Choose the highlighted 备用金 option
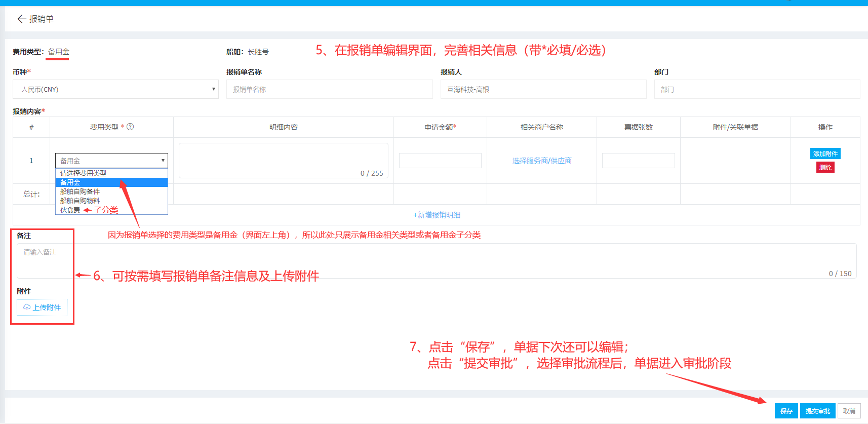The height and width of the screenshot is (424, 868). (x=111, y=182)
